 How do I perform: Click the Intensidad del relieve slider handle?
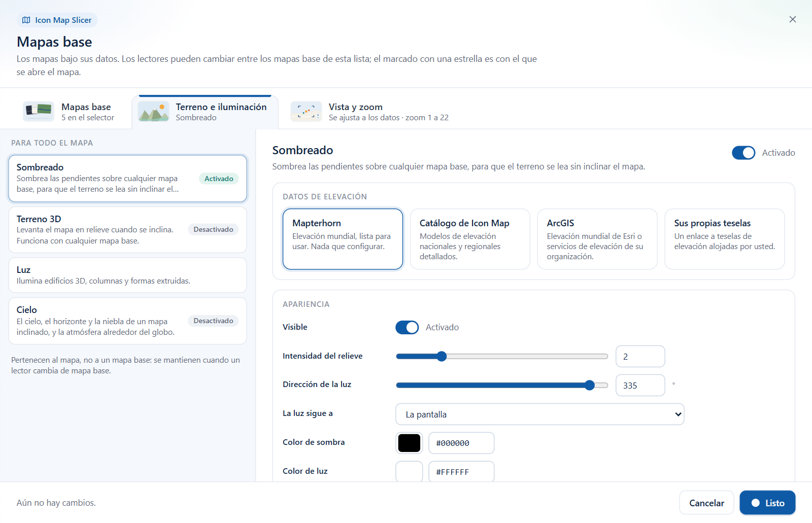tap(442, 356)
